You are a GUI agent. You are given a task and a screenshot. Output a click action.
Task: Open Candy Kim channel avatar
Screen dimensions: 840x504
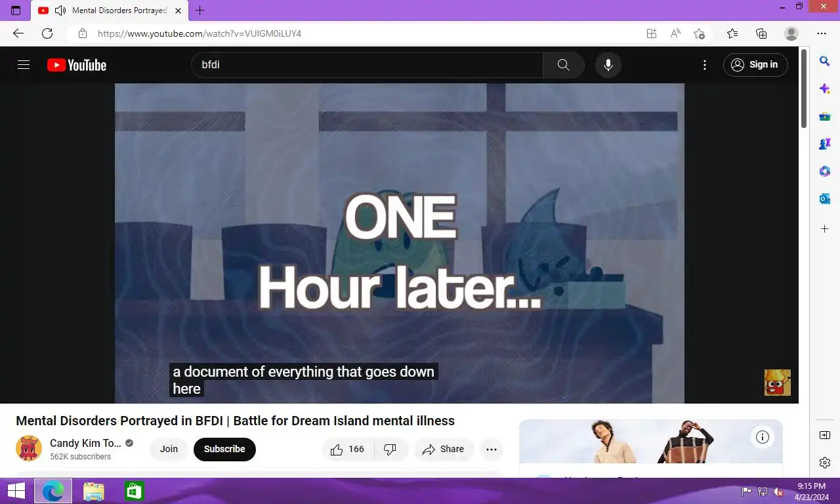tap(29, 448)
